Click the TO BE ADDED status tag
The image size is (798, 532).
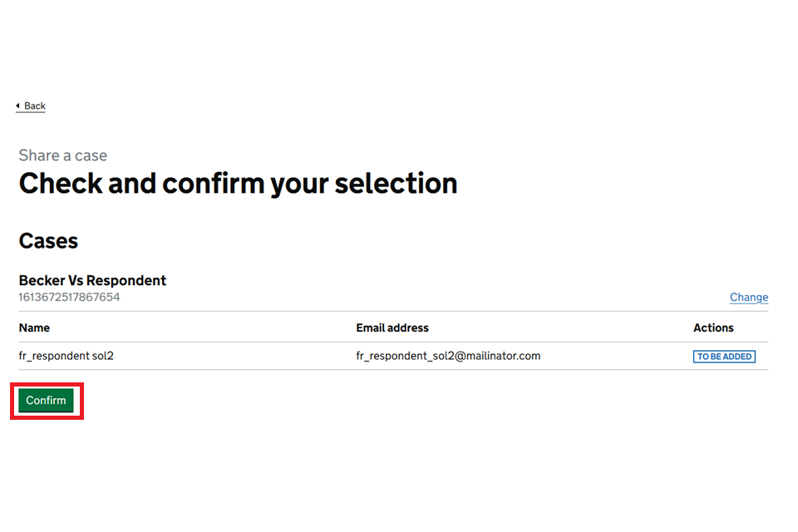723,357
